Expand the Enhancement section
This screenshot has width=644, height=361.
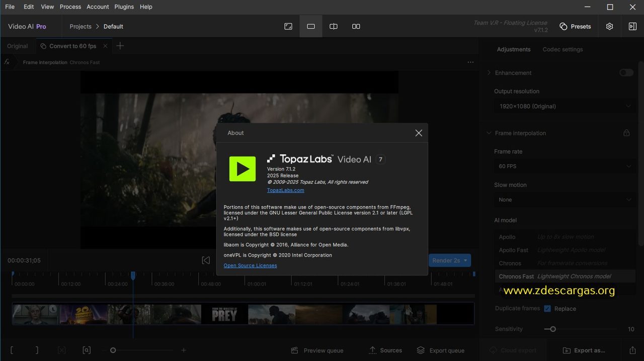pyautogui.click(x=489, y=73)
